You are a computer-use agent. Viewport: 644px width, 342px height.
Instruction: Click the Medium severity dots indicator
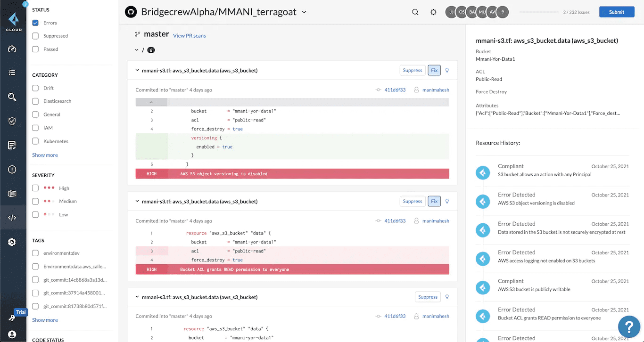pos(49,201)
